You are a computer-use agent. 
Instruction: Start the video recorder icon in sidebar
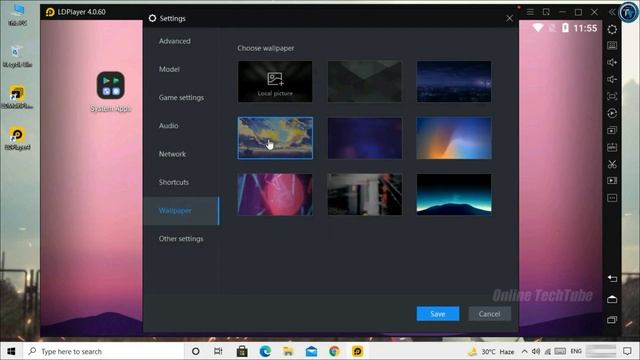coord(612,181)
